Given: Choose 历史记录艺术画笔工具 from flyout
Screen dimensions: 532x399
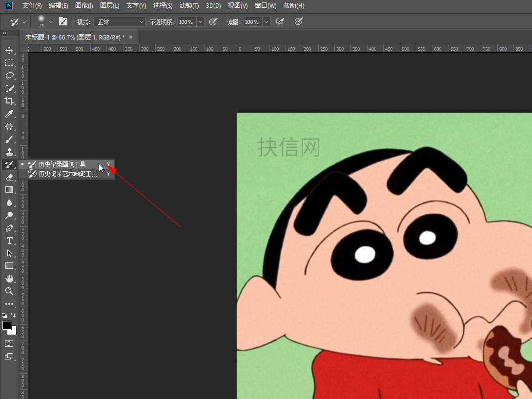Looking at the screenshot, I should [67, 174].
